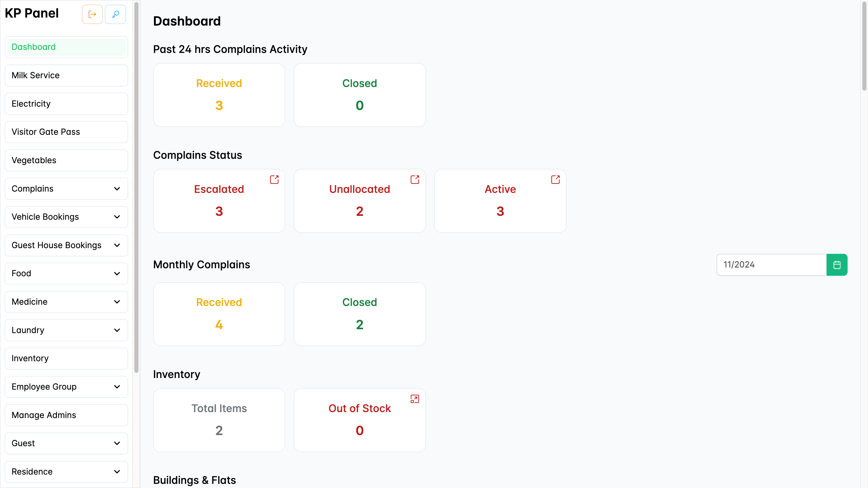Image resolution: width=868 pixels, height=488 pixels.
Task: Click the blue key icon in the sidebar header
Action: point(115,14)
